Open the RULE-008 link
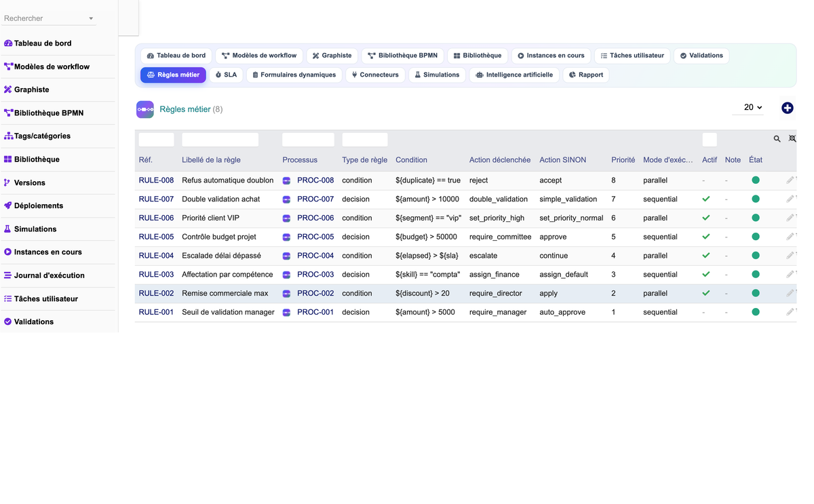This screenshot has height=504, width=814. (156, 180)
